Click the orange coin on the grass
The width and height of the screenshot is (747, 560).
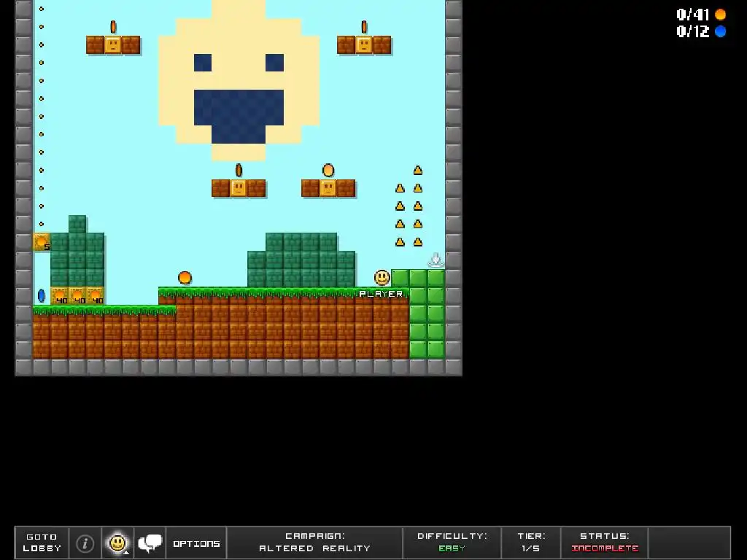185,278
